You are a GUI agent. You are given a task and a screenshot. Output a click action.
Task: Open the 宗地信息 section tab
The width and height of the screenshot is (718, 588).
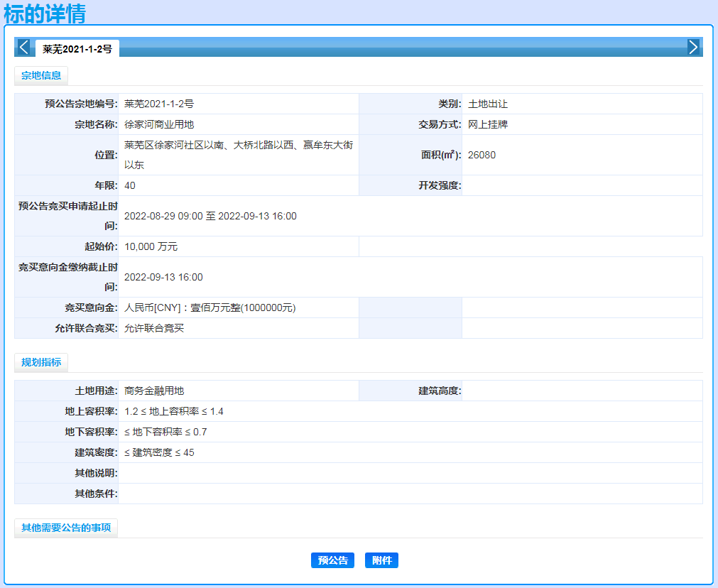coord(41,75)
